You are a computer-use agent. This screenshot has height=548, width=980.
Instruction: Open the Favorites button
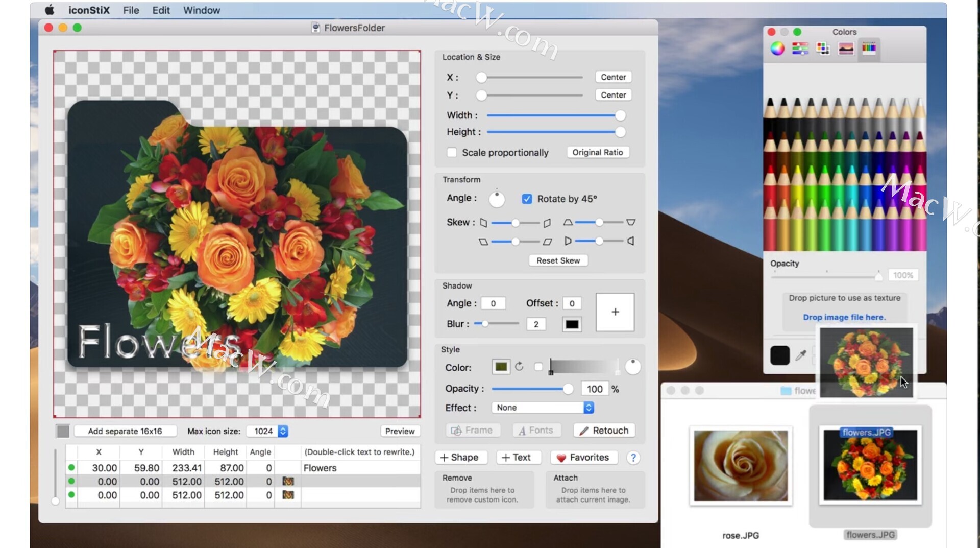583,458
